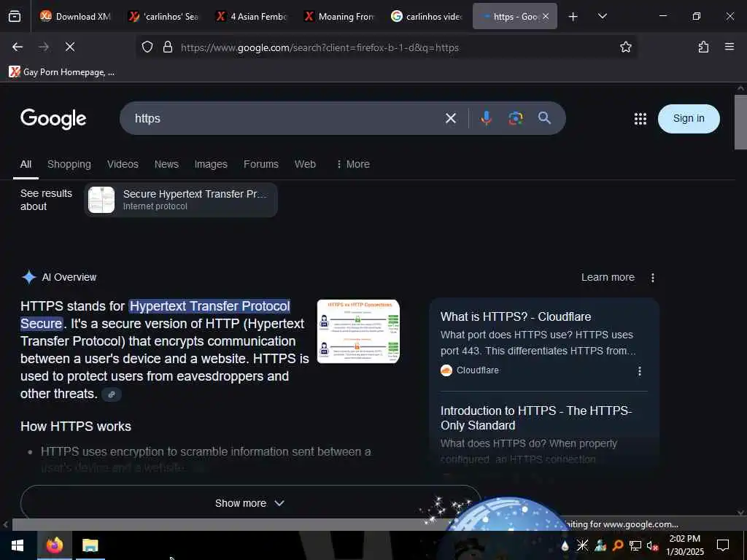
Task: Expand the More search filters menu
Action: coord(353,164)
